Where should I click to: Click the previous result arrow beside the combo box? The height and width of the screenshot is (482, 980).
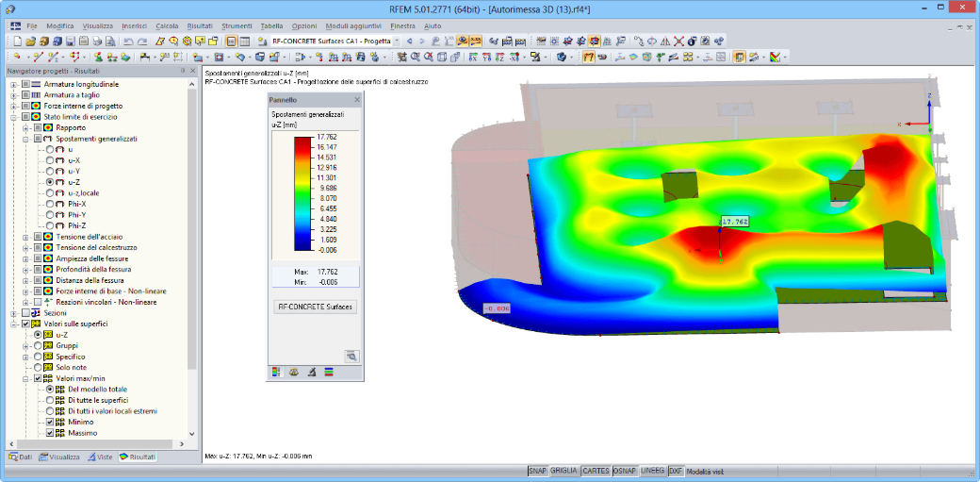410,42
